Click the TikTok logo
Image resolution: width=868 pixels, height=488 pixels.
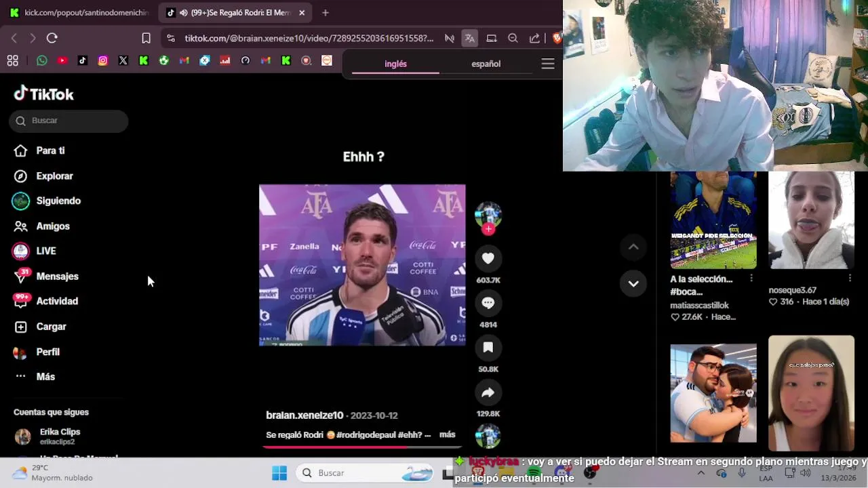pos(44,94)
